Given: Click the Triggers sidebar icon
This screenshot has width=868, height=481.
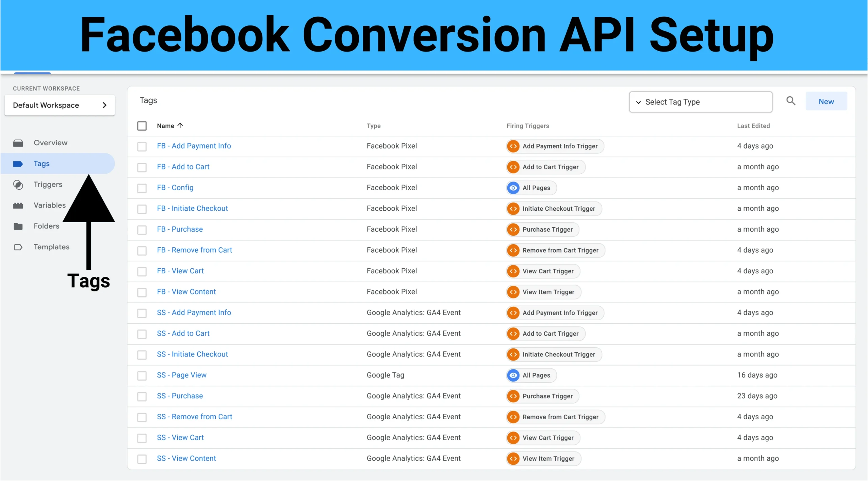Looking at the screenshot, I should click(x=18, y=185).
